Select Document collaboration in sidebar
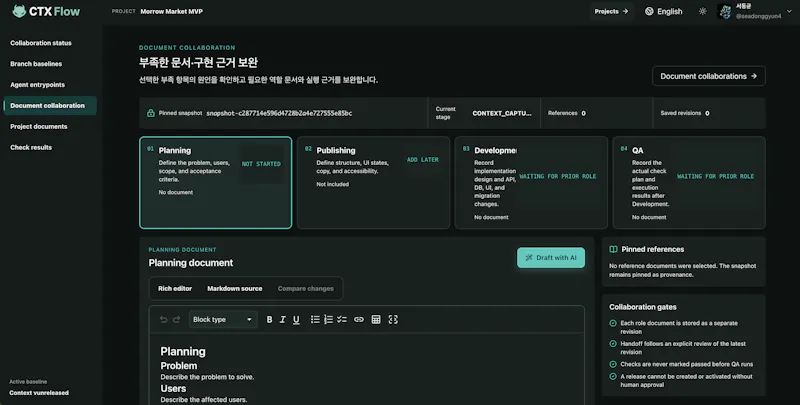The image size is (800, 405). (x=49, y=106)
